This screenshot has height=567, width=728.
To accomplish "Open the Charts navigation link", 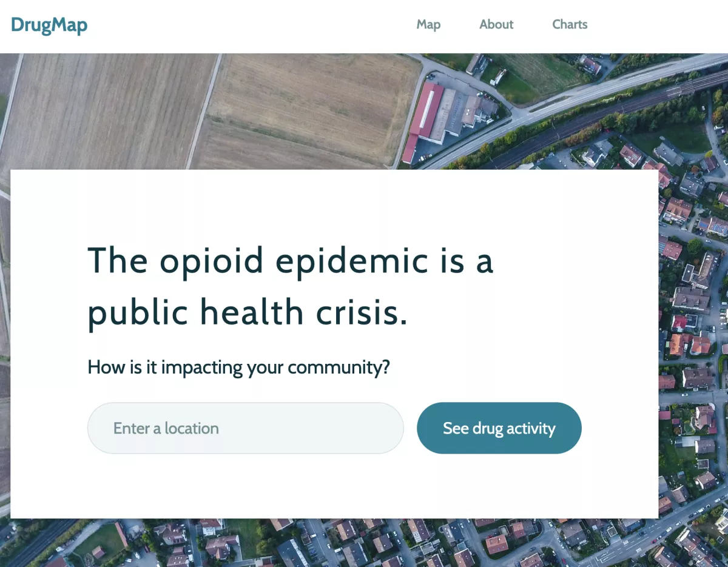I will tap(570, 25).
